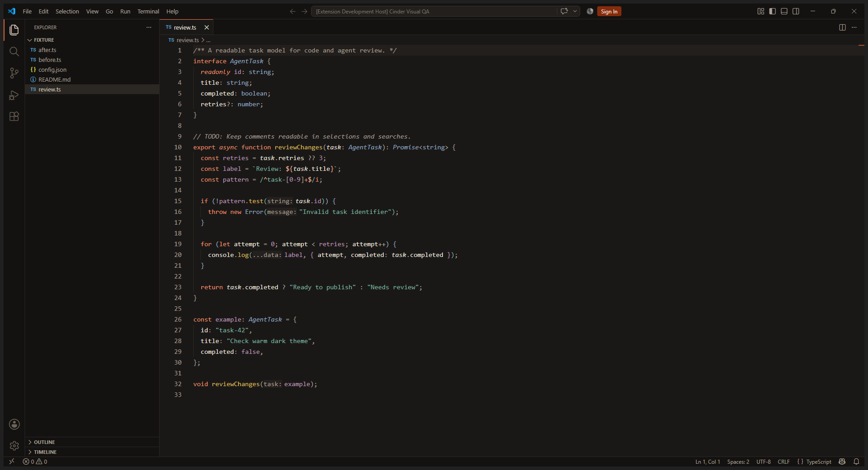Viewport: 868px width, 470px height.
Task: Open the Extensions view
Action: point(14,116)
